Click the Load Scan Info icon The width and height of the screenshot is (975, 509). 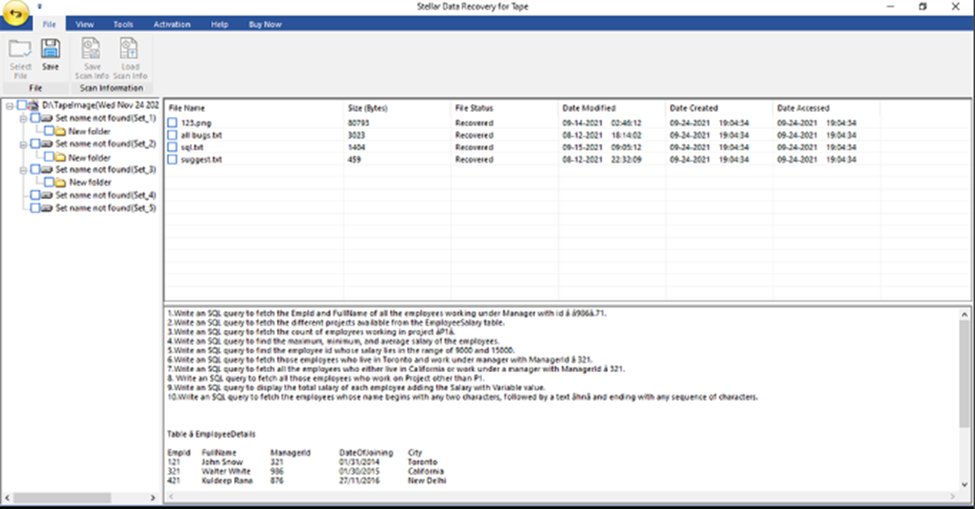point(129,50)
